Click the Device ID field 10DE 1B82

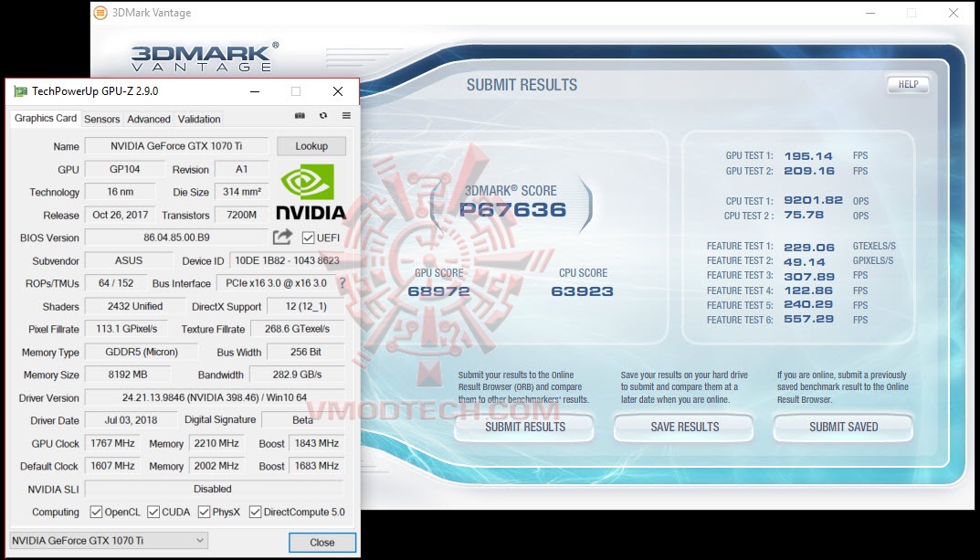click(x=287, y=260)
